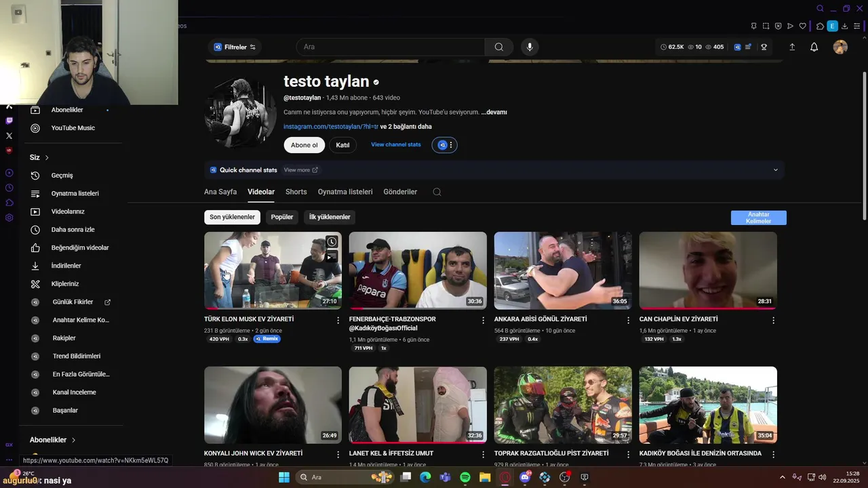Open Günlük Fikirler in the sidebar
The height and width of the screenshot is (488, 868).
click(x=73, y=302)
